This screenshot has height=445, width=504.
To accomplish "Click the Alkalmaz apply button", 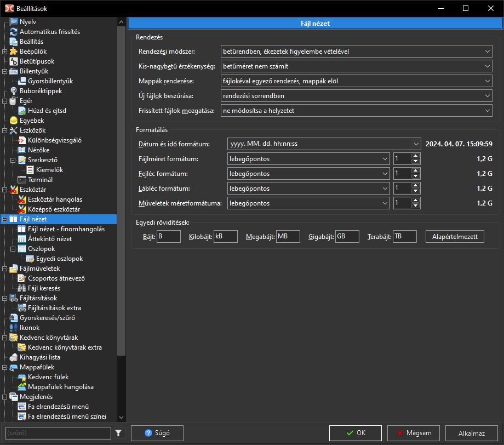I will [x=472, y=433].
